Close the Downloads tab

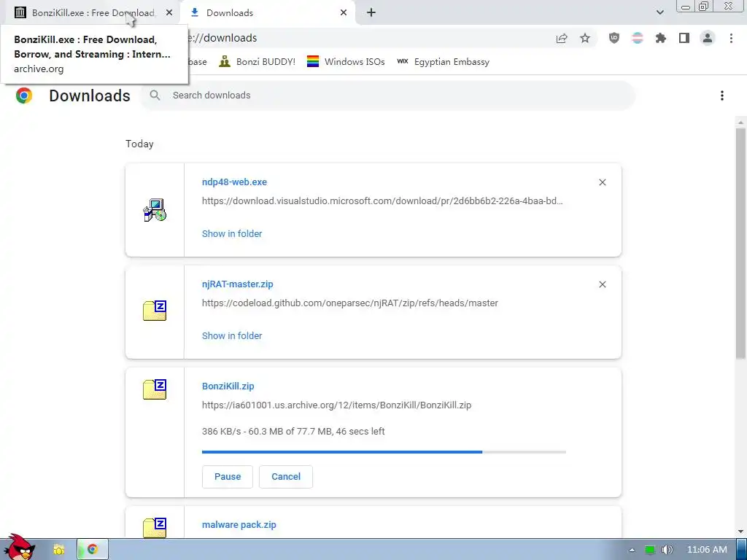(x=344, y=13)
